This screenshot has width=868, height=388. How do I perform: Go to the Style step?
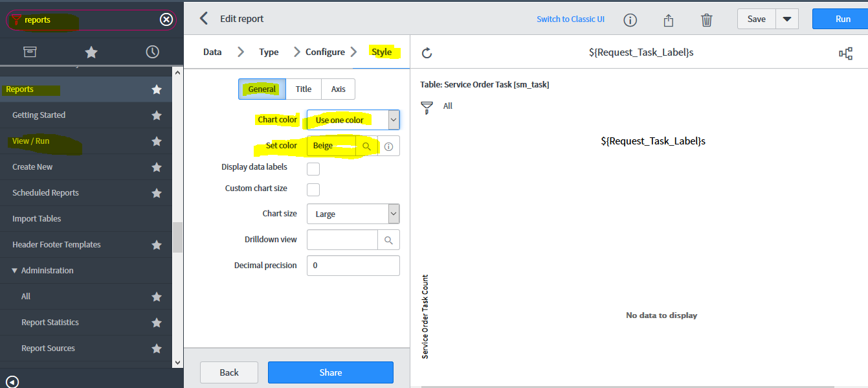(x=381, y=52)
